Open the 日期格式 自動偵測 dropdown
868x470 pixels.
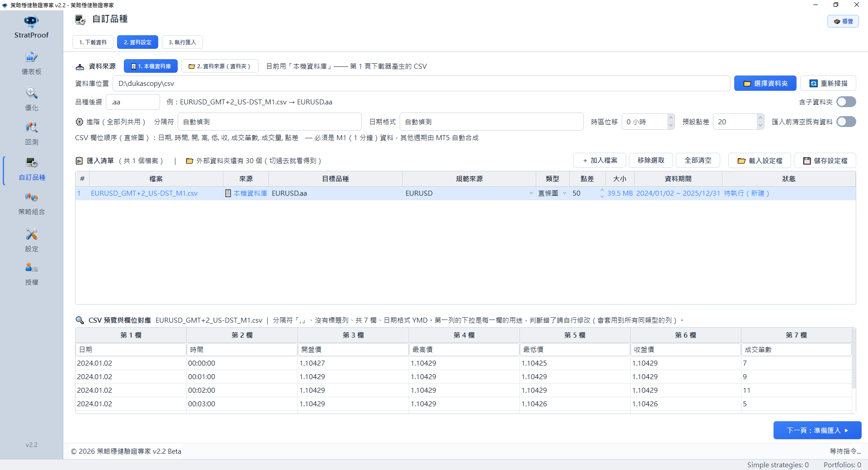[x=491, y=122]
